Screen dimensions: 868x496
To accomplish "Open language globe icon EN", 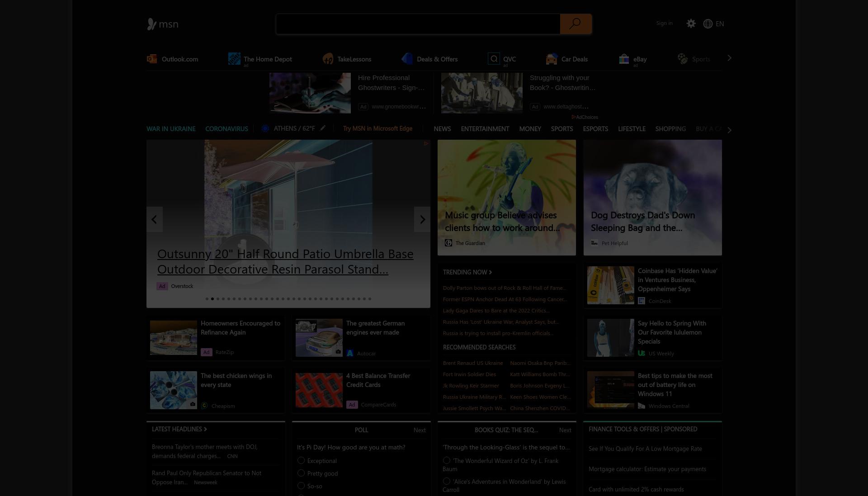I will coord(713,24).
